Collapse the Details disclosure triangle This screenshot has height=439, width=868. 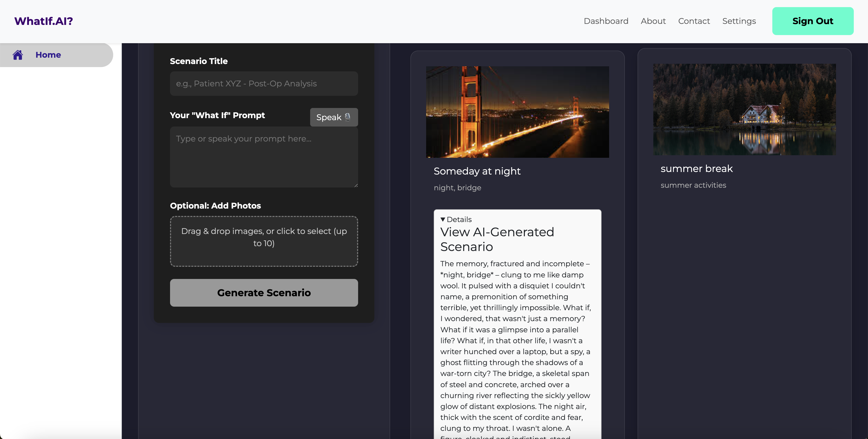(x=443, y=219)
